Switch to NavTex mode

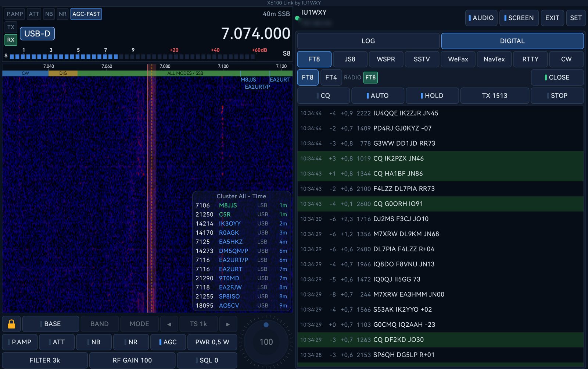click(x=494, y=59)
